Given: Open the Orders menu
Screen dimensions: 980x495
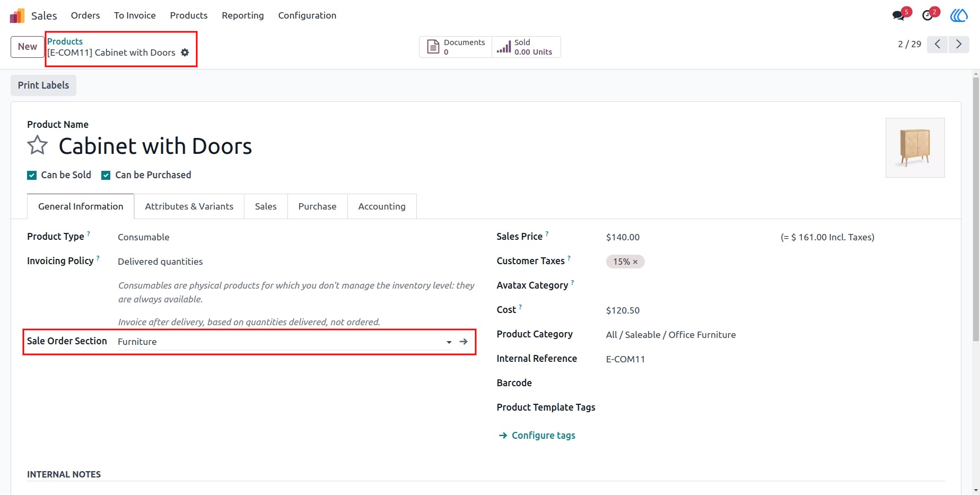Looking at the screenshot, I should point(85,15).
